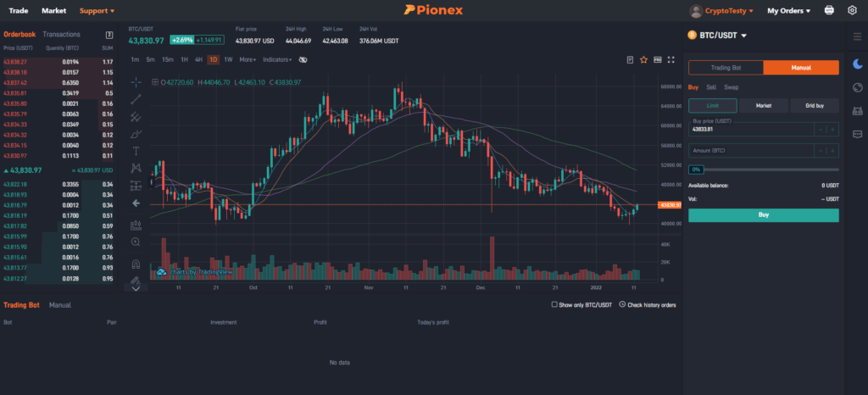The image size is (868, 395).
Task: Open the Trade menu
Action: point(19,10)
